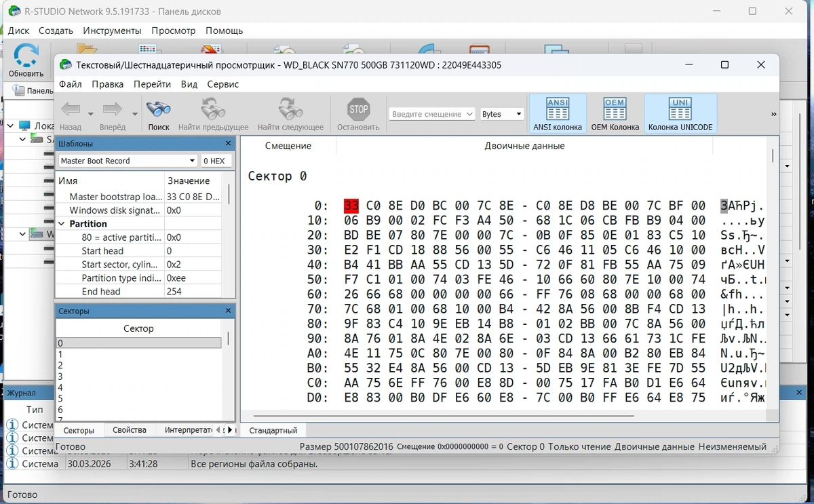Open the Инструменты menu in main window
The width and height of the screenshot is (814, 504).
[112, 31]
